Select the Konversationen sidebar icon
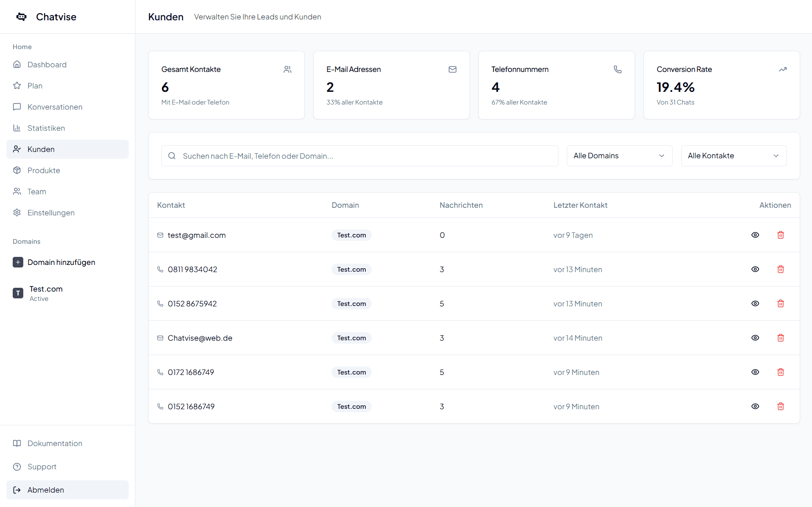The height and width of the screenshot is (507, 812). (17, 107)
